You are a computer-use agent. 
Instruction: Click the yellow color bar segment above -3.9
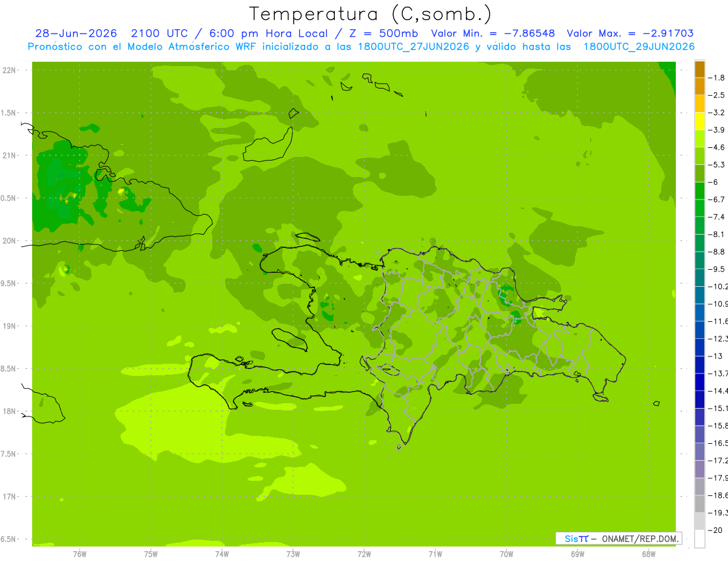click(699, 121)
